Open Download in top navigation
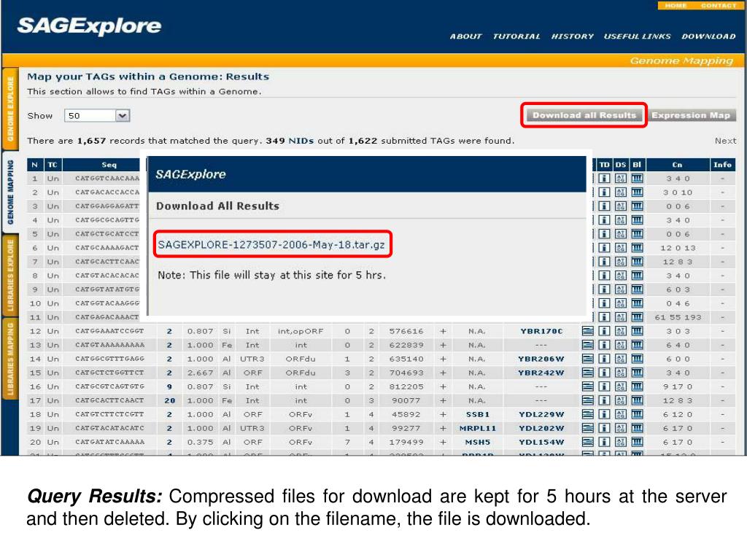 pos(708,36)
